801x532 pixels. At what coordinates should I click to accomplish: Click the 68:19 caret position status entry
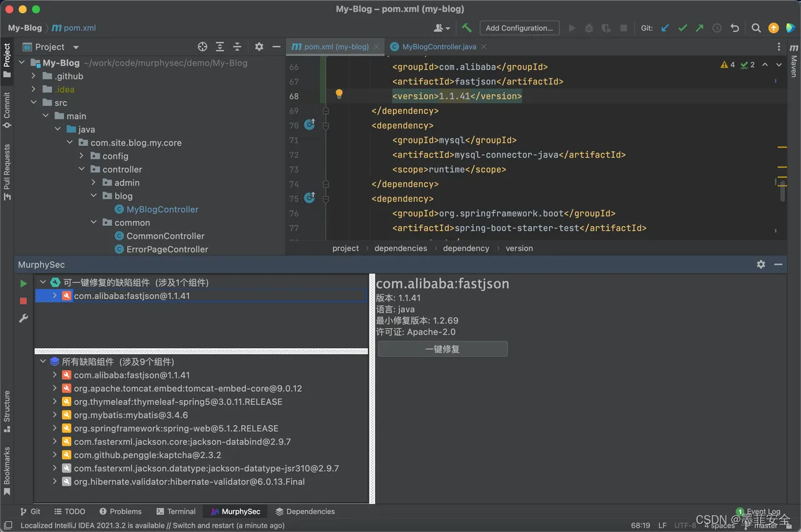[x=640, y=526]
